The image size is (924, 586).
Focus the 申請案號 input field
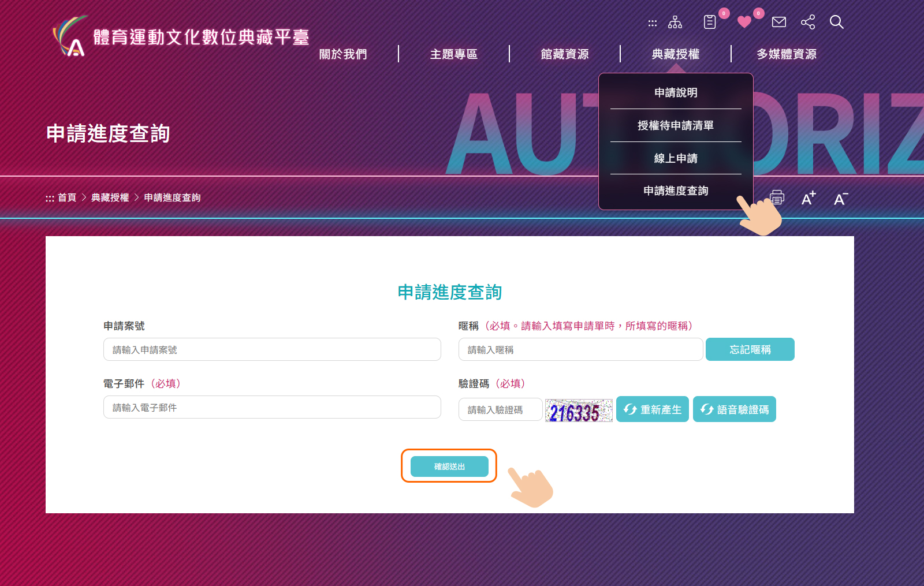click(272, 349)
